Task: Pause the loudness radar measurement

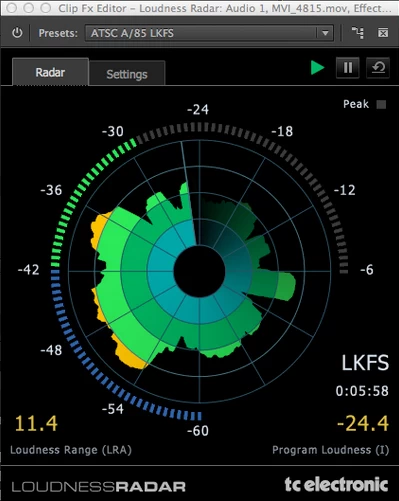Action: pyautogui.click(x=348, y=68)
